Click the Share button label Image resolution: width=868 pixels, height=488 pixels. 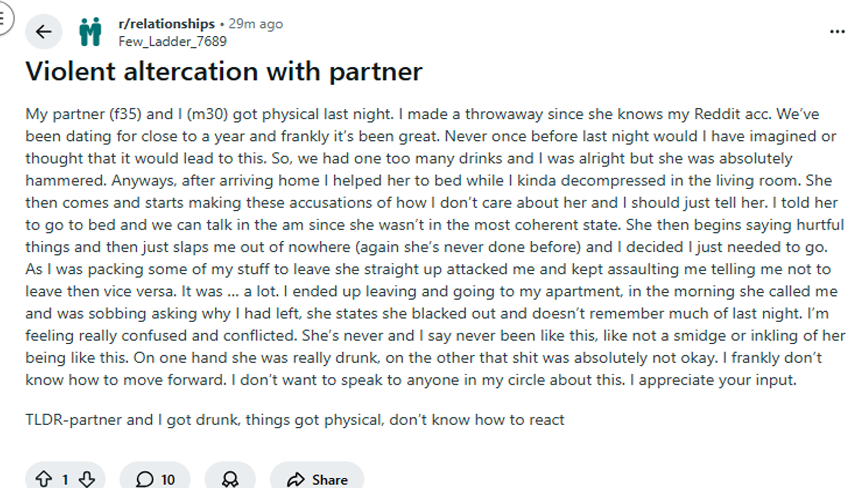pyautogui.click(x=330, y=480)
